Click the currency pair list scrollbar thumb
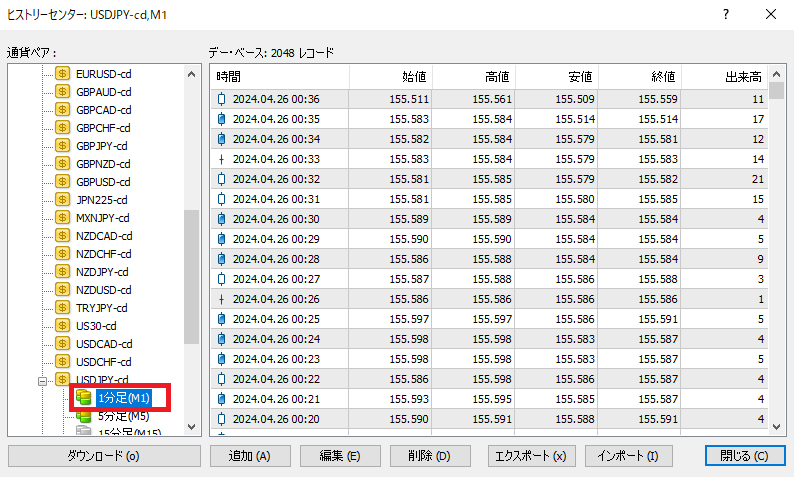Viewport: 794px width, 477px height. point(191,277)
